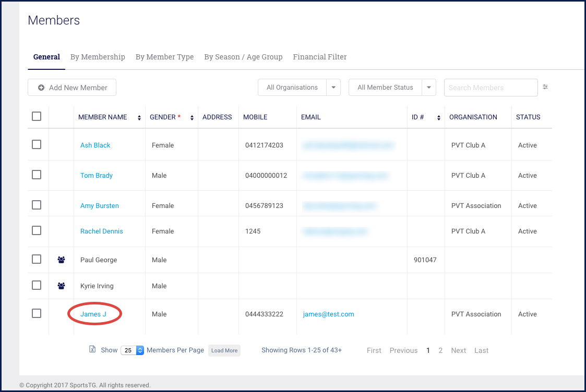Screen dimensions: 586x392
Task: Click Paul George's ID 901047
Action: coord(425,260)
